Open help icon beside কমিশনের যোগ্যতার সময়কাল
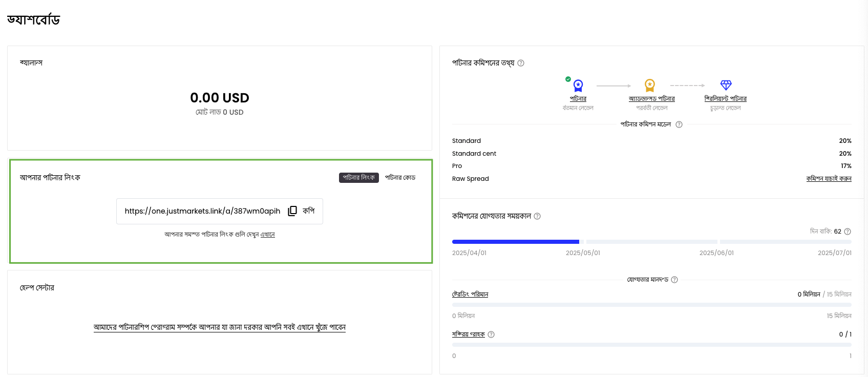Screen dimensions: 868x377 537,216
